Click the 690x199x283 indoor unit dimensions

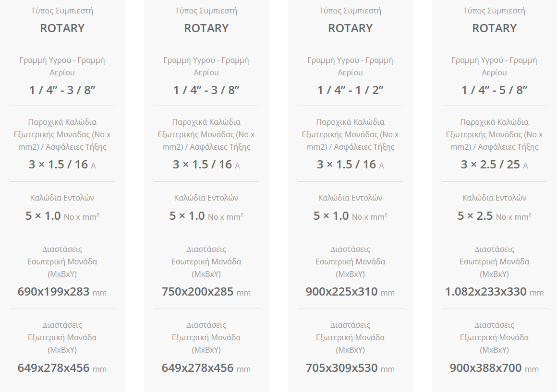tap(53, 292)
